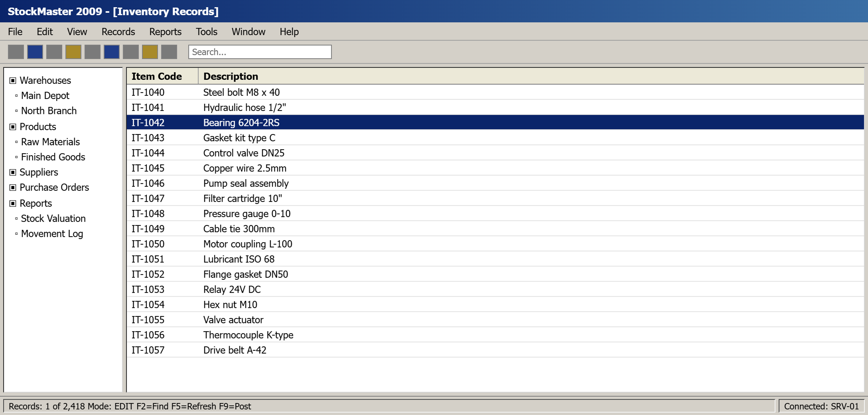Expand the Suppliers tree node

(x=13, y=172)
